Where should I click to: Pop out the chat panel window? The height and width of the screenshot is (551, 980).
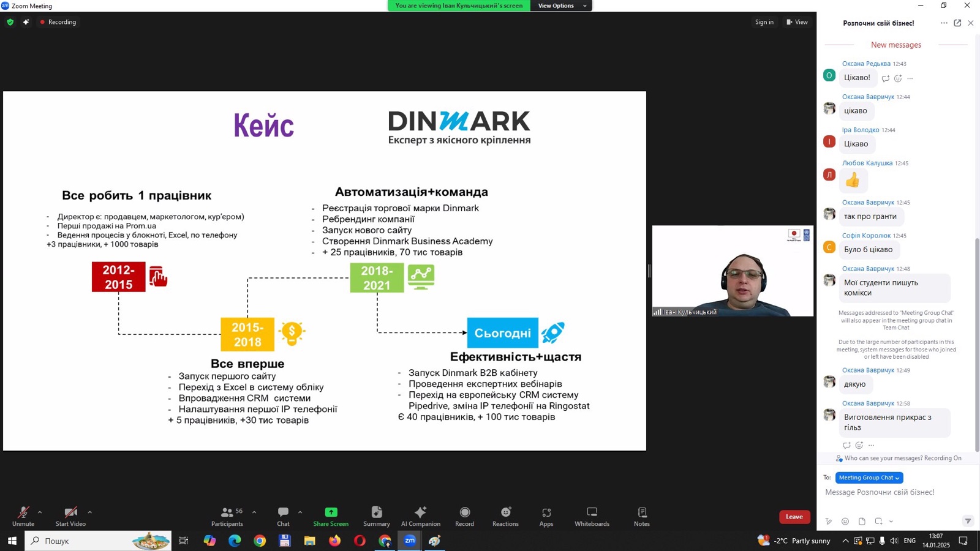pos(957,23)
